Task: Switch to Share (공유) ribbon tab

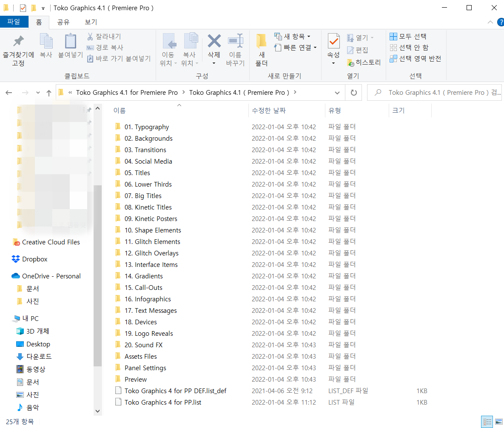Action: (x=63, y=22)
